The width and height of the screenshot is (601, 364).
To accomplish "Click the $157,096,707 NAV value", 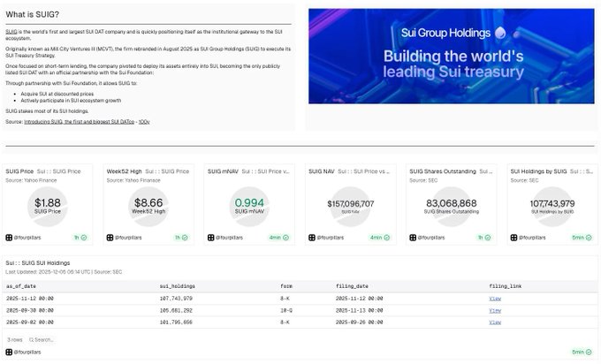I will [350, 204].
